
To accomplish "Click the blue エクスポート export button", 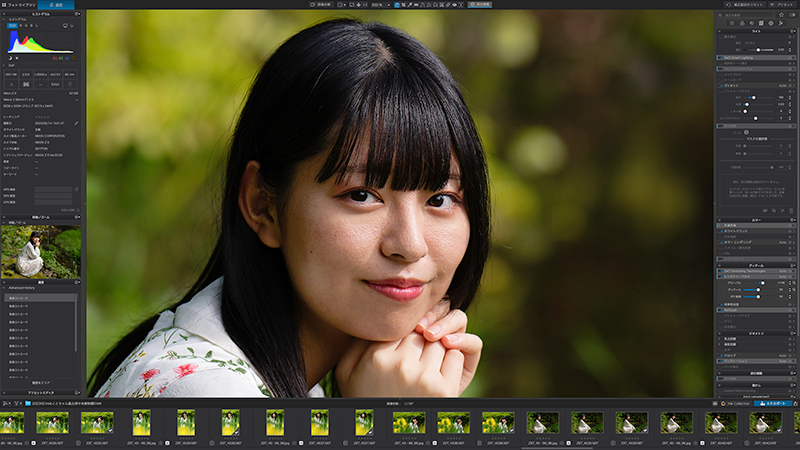I will click(773, 404).
